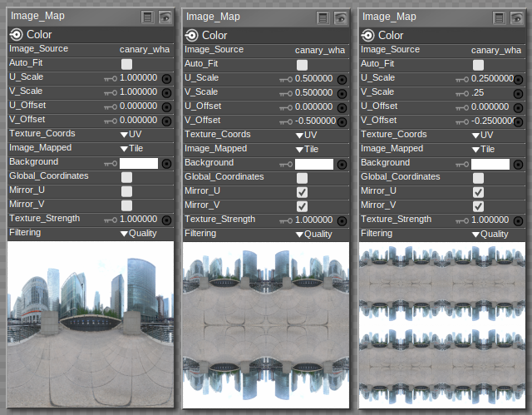Enable Global_Coordinates checkbox in the left panel
The height and width of the screenshot is (415, 532).
coord(126,177)
